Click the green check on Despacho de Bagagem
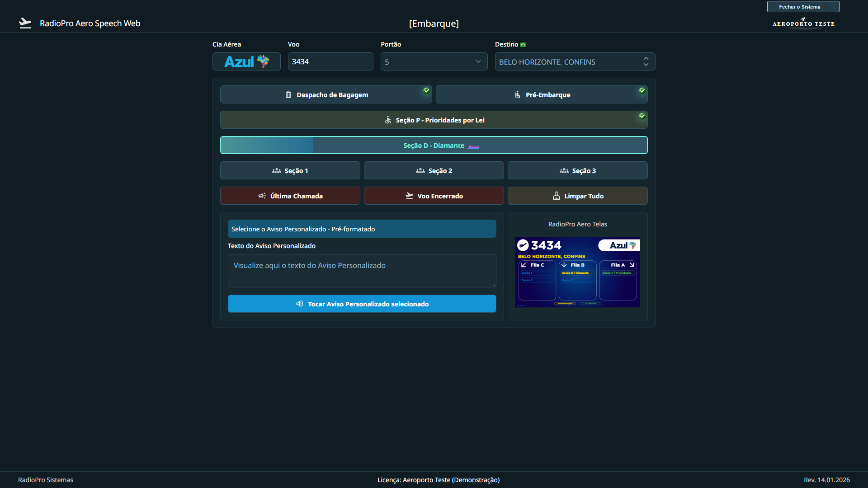Image resolution: width=868 pixels, height=488 pixels. tap(426, 90)
